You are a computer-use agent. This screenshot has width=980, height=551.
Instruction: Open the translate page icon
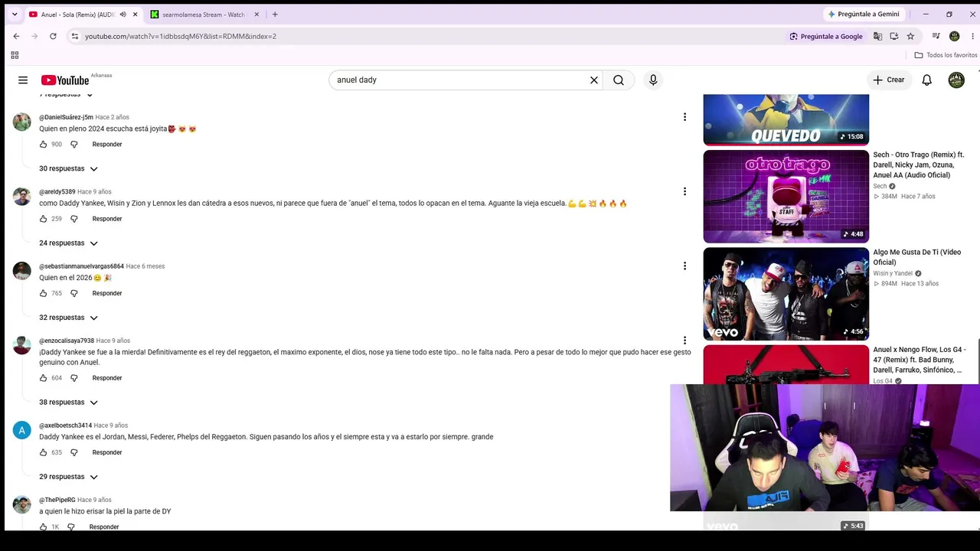pos(877,36)
